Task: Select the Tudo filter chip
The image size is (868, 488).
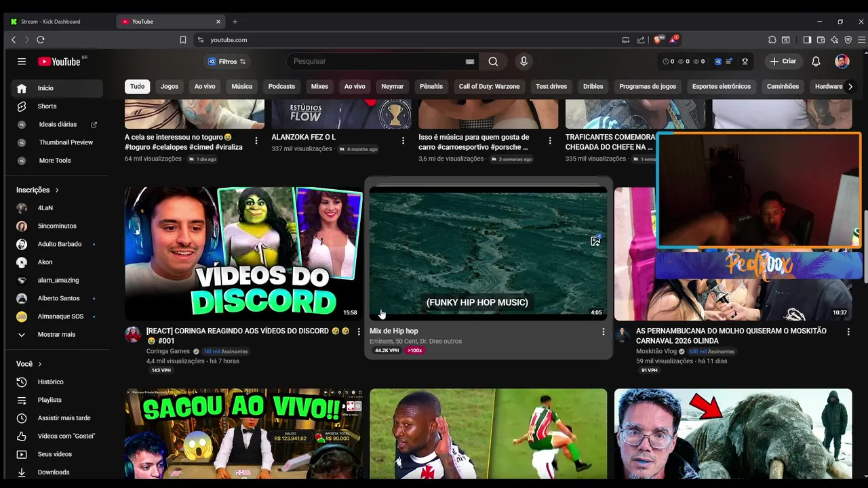Action: pos(138,86)
